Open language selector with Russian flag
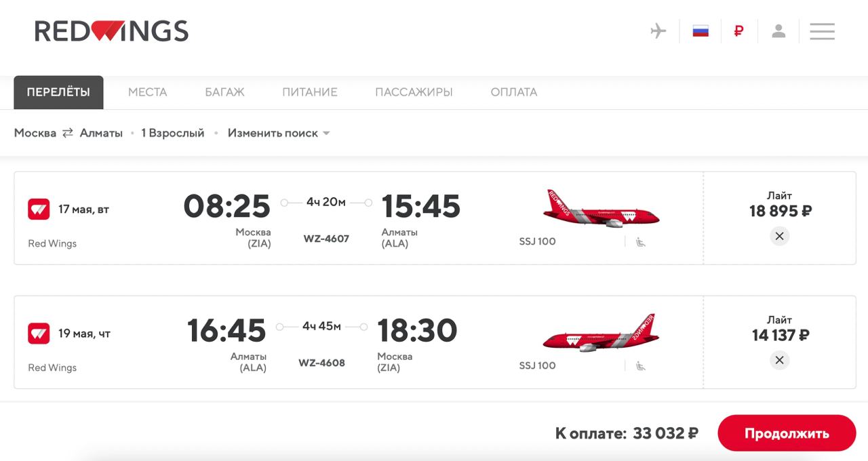 pos(701,31)
